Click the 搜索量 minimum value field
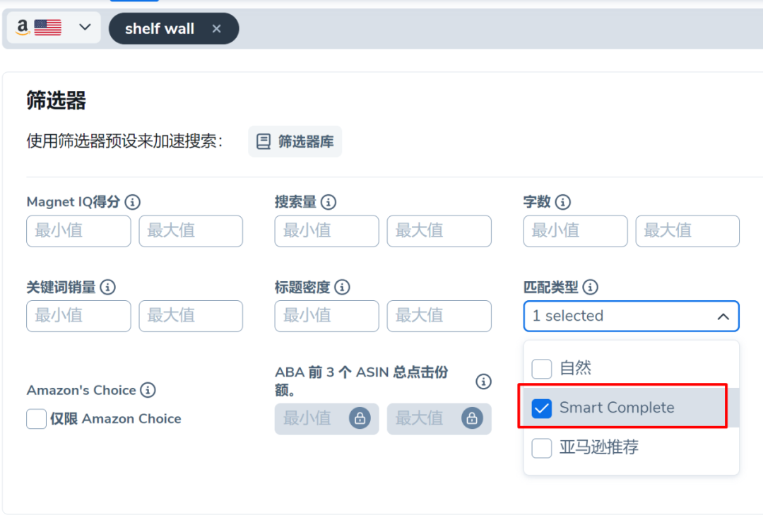This screenshot has width=763, height=532. (326, 231)
